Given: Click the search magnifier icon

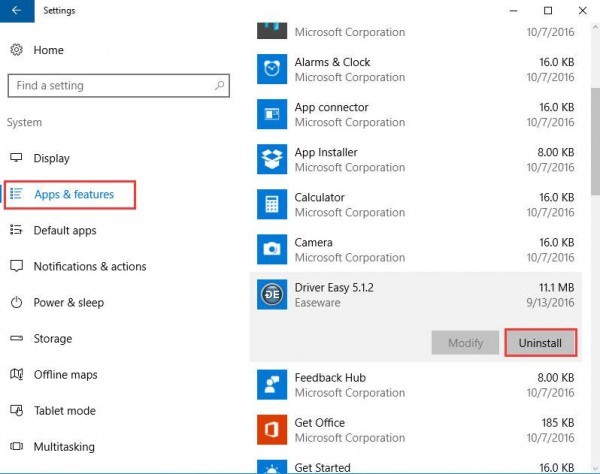Looking at the screenshot, I should [220, 85].
